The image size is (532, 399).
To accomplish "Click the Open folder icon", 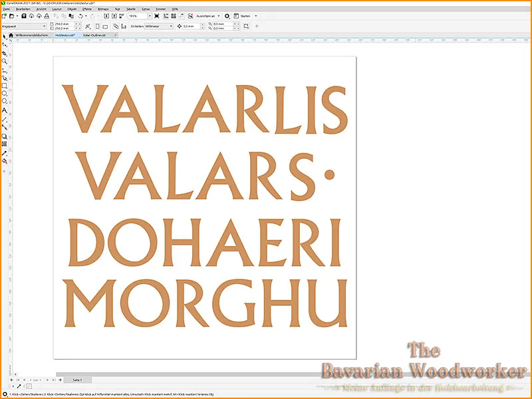I will [11, 16].
